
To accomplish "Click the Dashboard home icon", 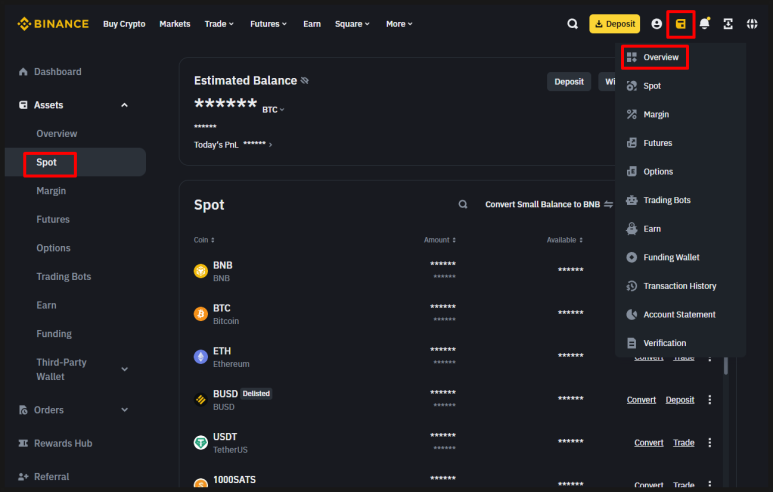I will click(x=23, y=71).
